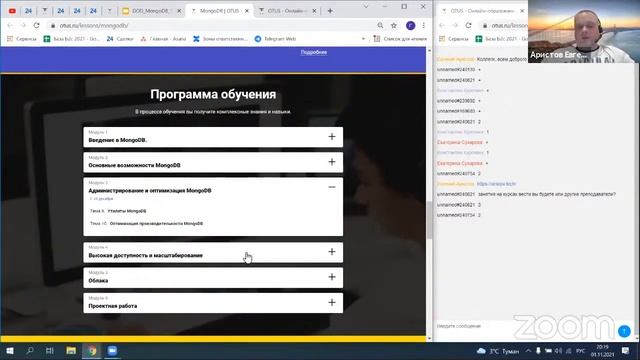Open the YouTube pinned tab

tap(12, 11)
